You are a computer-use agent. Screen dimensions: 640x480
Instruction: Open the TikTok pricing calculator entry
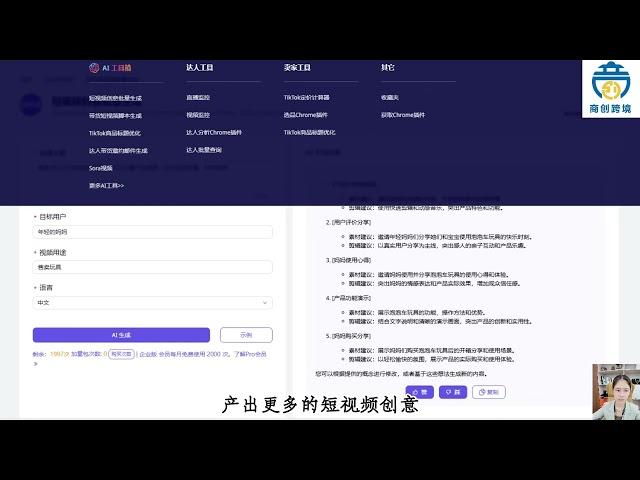307,98
